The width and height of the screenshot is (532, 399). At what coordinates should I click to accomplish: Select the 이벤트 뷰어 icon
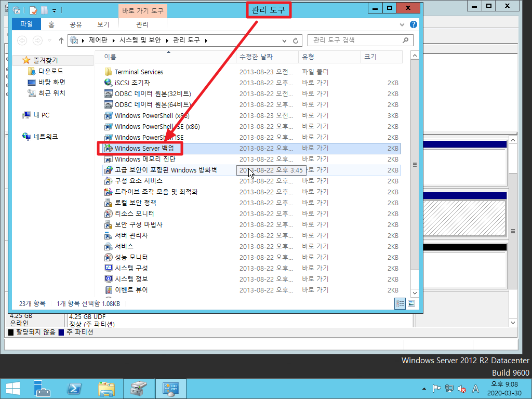pos(108,290)
